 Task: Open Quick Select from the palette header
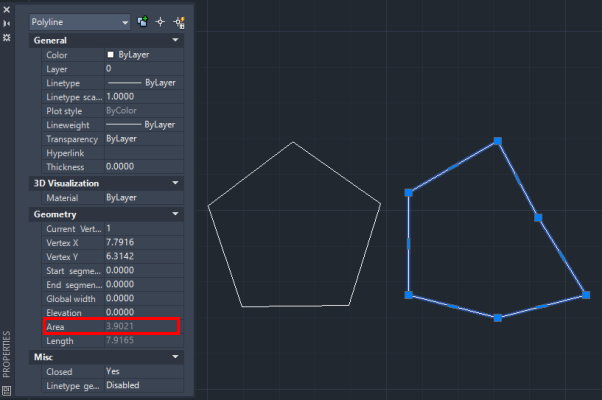pos(178,20)
